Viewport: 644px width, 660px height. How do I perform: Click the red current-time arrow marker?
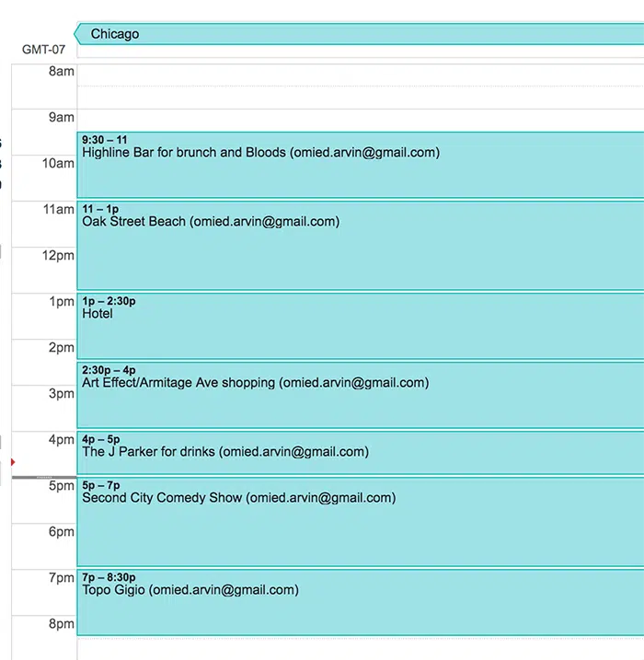(x=12, y=461)
